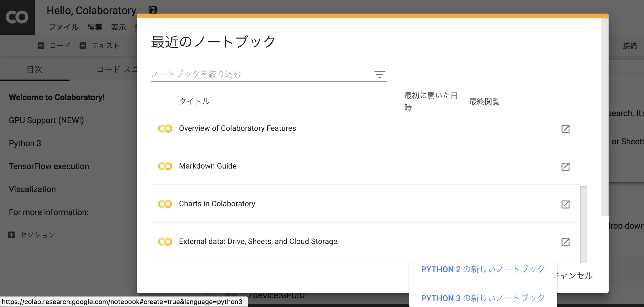Image resolution: width=644 pixels, height=307 pixels.
Task: Go to Welcome to Colaboratory! section
Action: [57, 98]
